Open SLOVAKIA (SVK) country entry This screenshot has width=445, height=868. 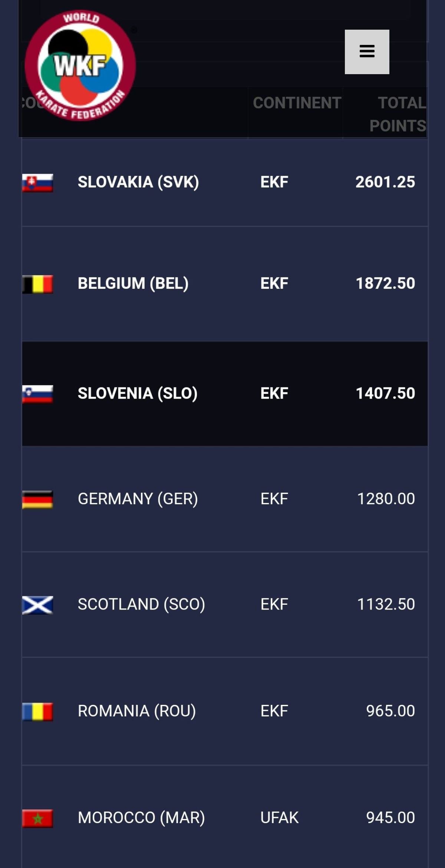pyautogui.click(x=138, y=182)
